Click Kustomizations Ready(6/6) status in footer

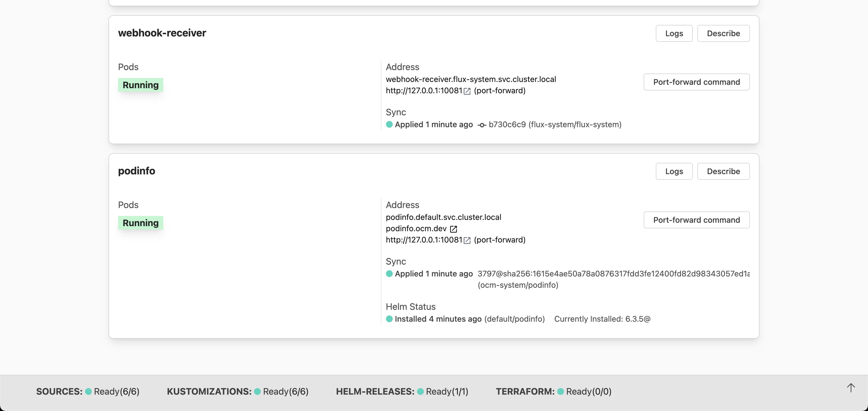pos(285,391)
